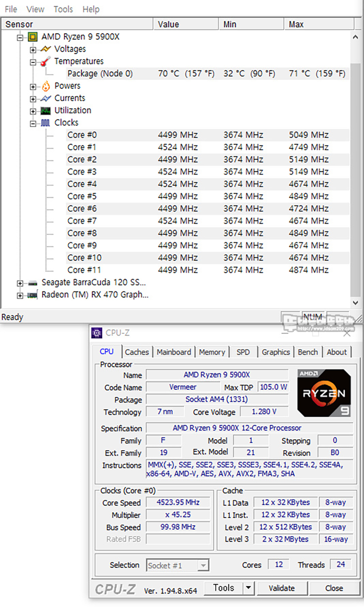The image size is (364, 608).
Task: Collapse the Temperatures node
Action: click(x=33, y=62)
